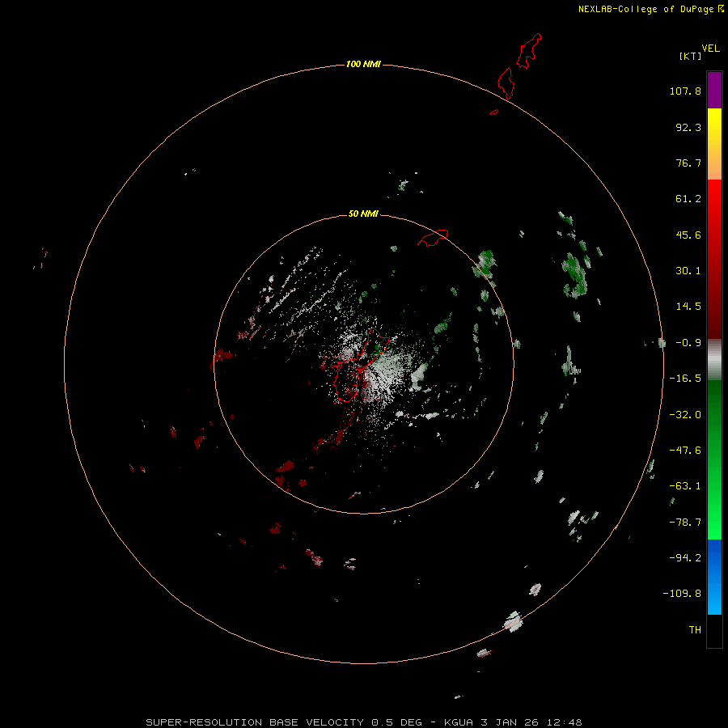Pick the yellow-orange segment of the velocity scale
Screen dimensions: 728x728
(714, 144)
